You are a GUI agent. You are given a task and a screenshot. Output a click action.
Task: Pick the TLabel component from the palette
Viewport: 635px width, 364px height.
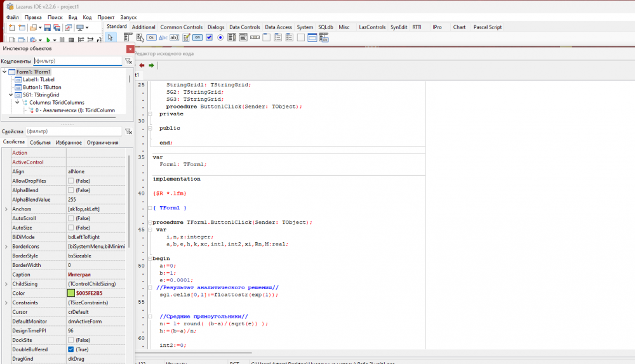point(163,37)
